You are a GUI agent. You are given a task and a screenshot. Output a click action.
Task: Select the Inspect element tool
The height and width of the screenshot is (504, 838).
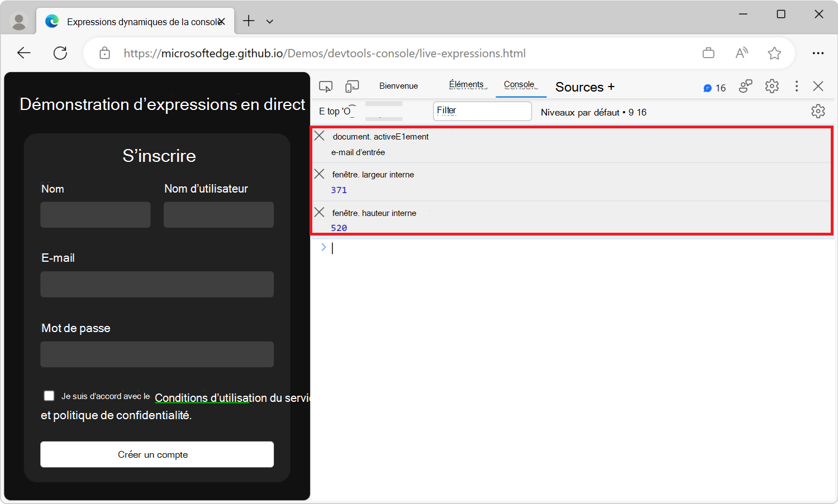[326, 87]
